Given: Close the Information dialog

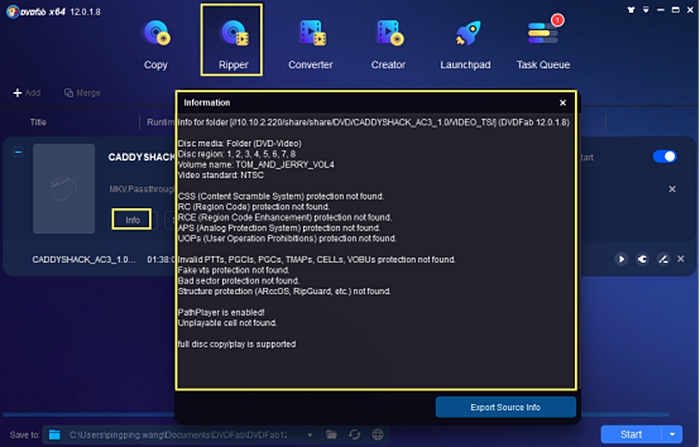Looking at the screenshot, I should [x=562, y=103].
